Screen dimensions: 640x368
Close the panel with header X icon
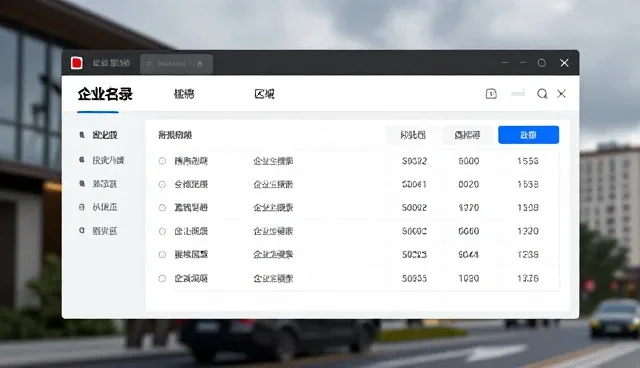pyautogui.click(x=561, y=94)
